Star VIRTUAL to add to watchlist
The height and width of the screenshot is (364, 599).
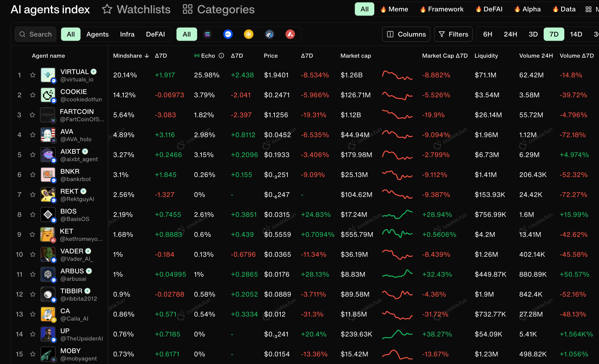pyautogui.click(x=33, y=75)
